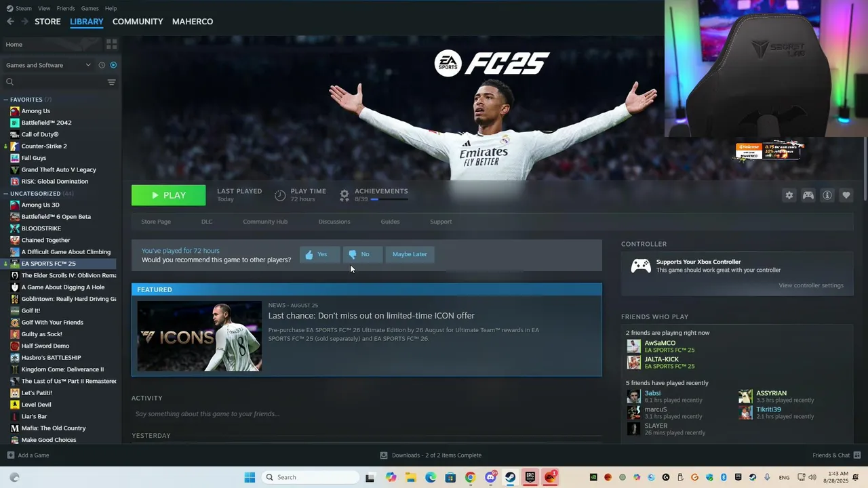Image resolution: width=868 pixels, height=488 pixels.
Task: Open friend AwSaMCO's avatar
Action: (633, 346)
